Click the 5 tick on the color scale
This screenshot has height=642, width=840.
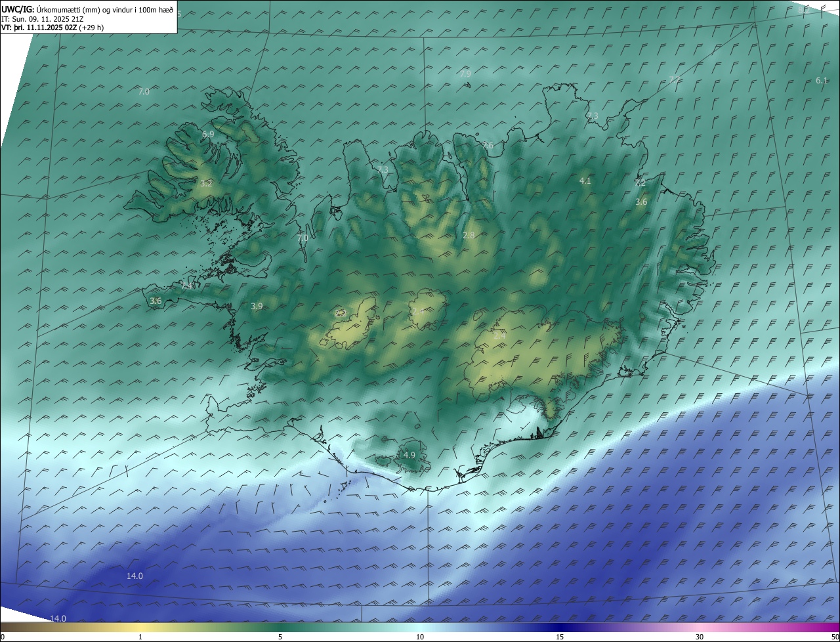(280, 637)
